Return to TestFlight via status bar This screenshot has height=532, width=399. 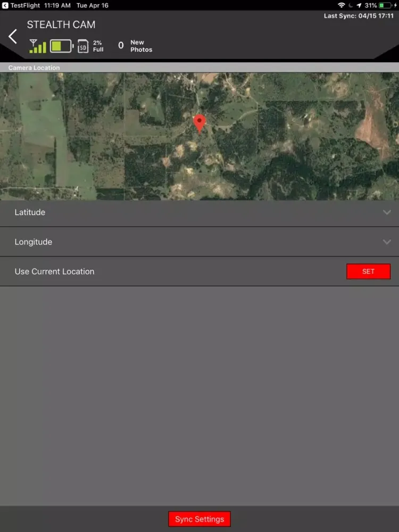point(21,5)
